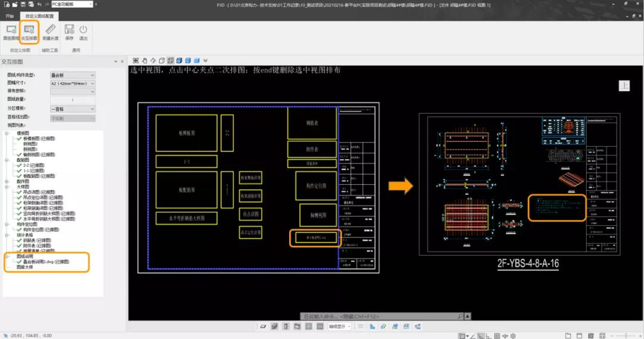Toggle checkmark for 叠合板说明2.dwg item

coord(19,262)
